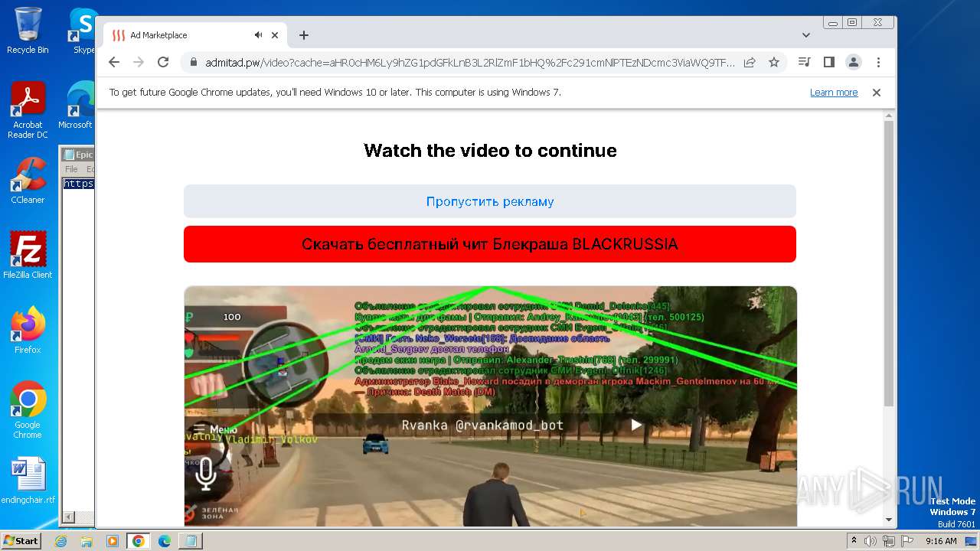Close the Ad Marketplace tab
Image resolution: width=980 pixels, height=551 pixels.
[275, 35]
